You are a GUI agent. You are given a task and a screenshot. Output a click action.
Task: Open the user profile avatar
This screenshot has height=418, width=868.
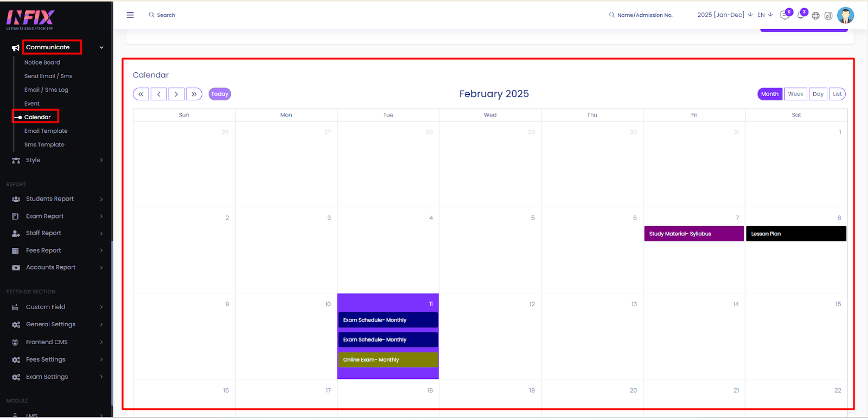(845, 15)
